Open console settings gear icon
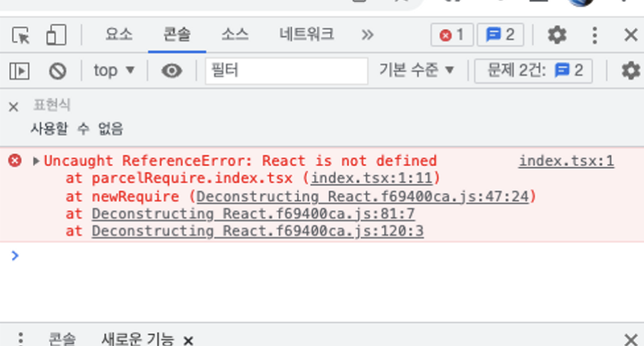644x346 pixels. [x=630, y=71]
